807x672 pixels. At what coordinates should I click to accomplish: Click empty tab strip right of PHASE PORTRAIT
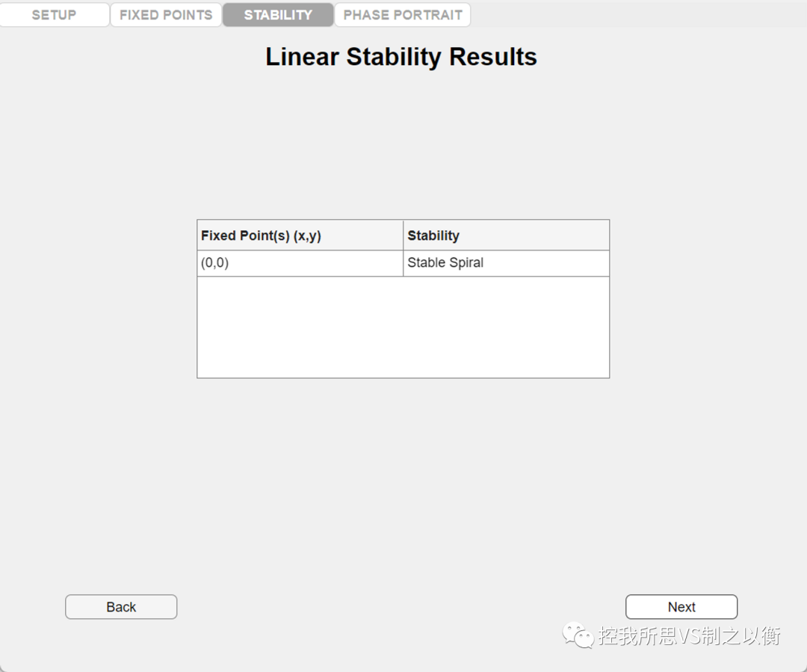[635, 15]
